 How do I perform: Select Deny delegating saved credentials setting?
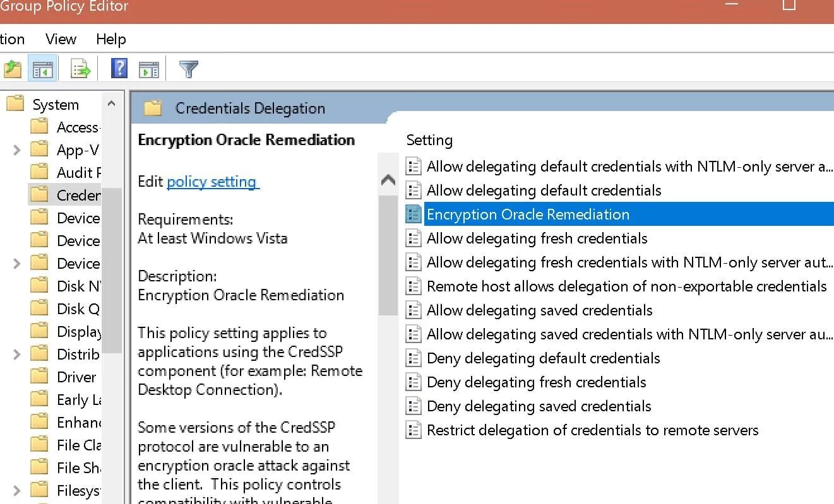point(539,406)
